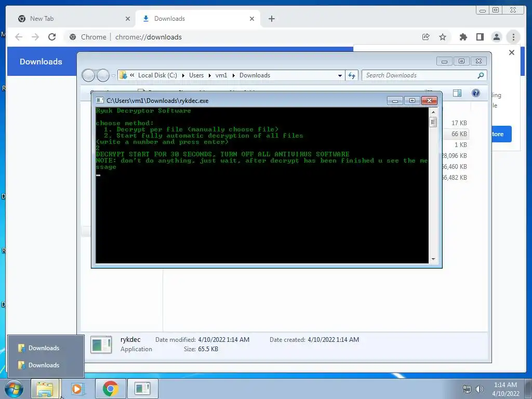Viewport: 532px width, 399px height.
Task: Click Users in Explorer's address path
Action: (x=196, y=75)
